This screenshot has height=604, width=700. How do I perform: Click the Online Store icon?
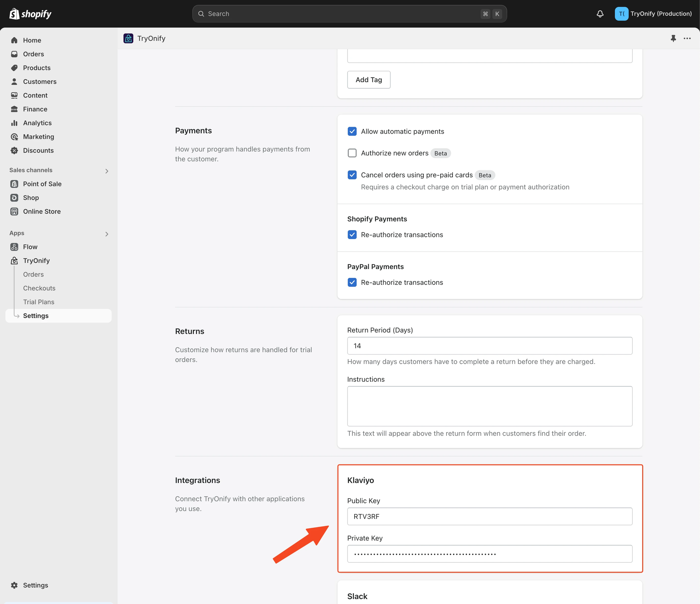pyautogui.click(x=14, y=211)
